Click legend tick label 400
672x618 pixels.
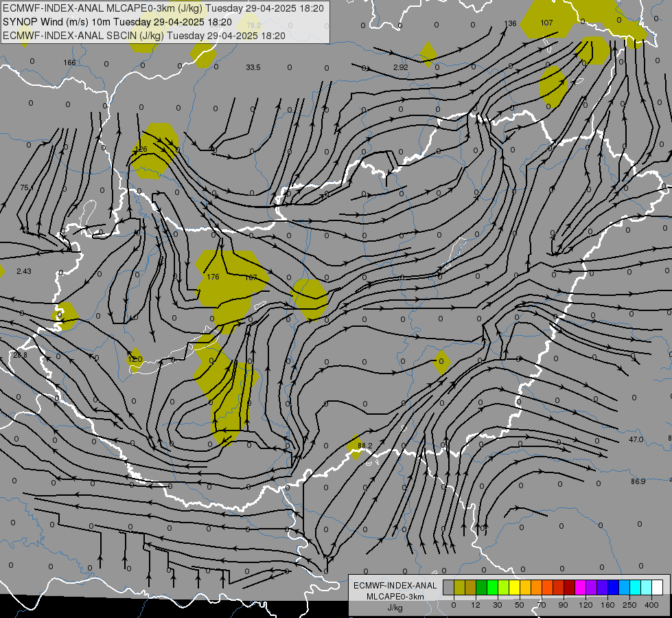(651, 605)
